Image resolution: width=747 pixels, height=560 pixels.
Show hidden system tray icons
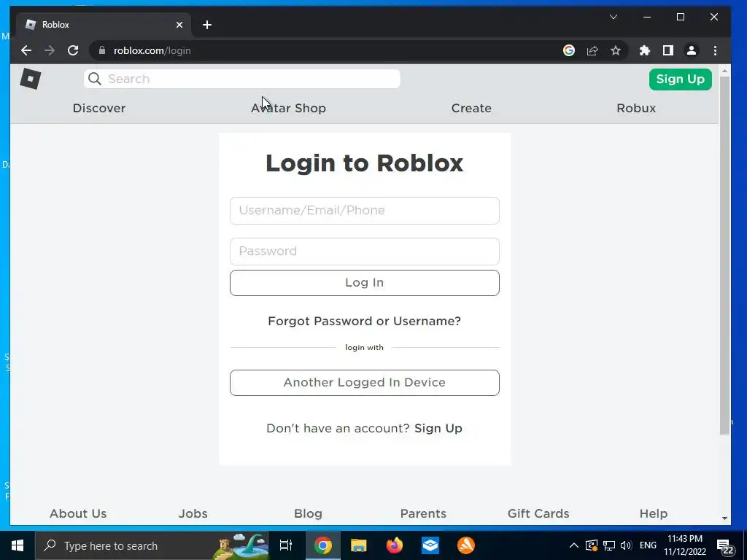574,545
